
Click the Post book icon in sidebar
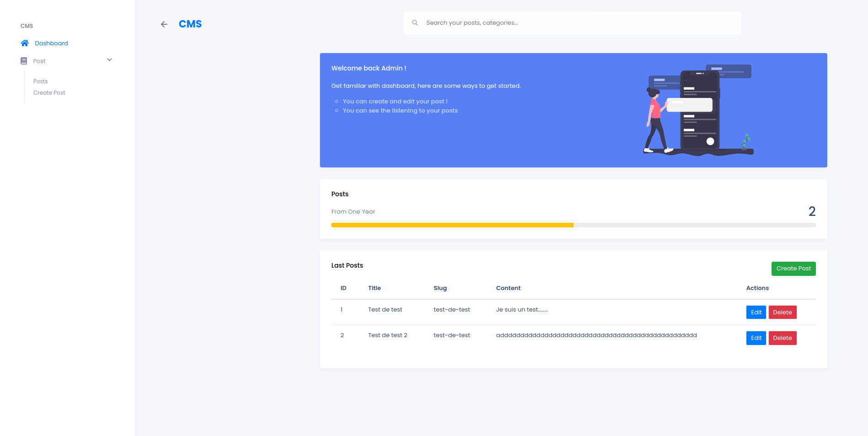pyautogui.click(x=24, y=61)
